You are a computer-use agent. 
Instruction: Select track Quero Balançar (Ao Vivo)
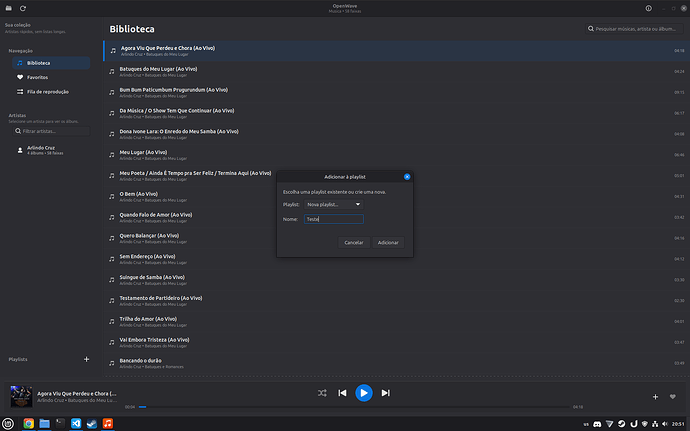396,238
